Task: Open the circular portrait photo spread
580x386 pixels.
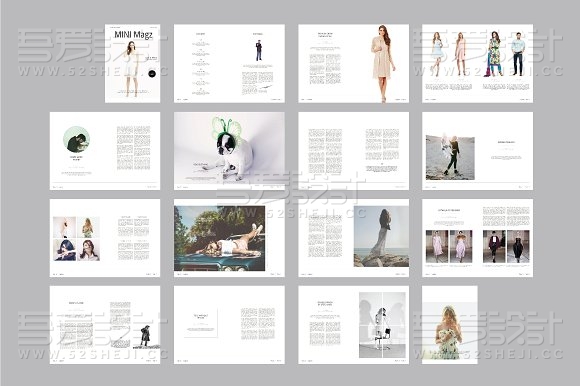Action: (x=105, y=151)
